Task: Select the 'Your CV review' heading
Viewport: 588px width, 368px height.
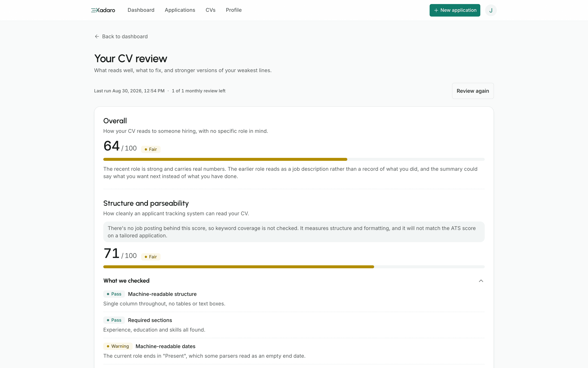Action: [x=131, y=59]
